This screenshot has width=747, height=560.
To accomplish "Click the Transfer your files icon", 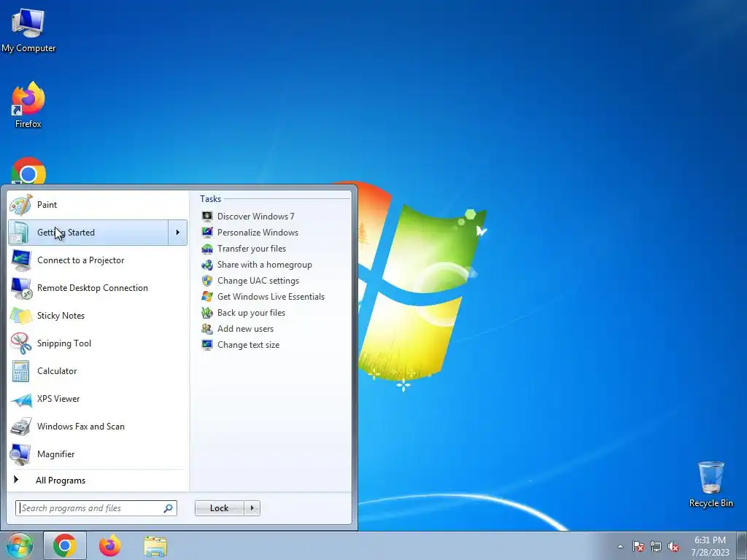I will (207, 249).
